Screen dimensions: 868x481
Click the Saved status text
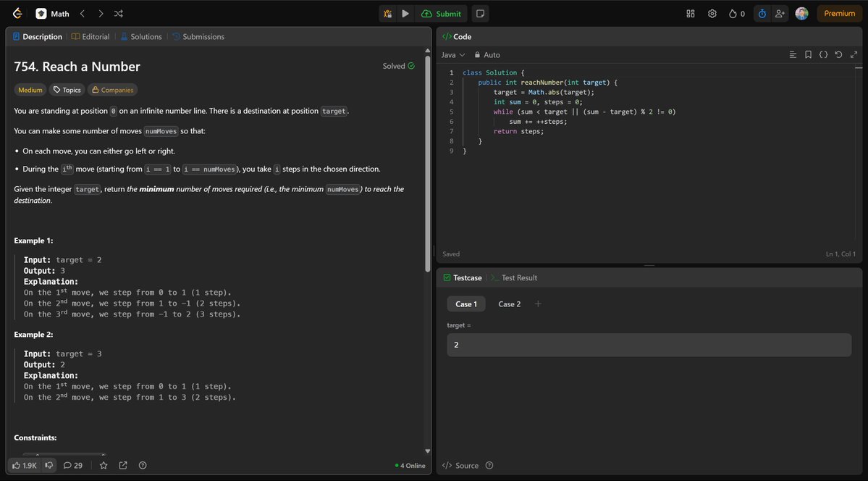click(x=451, y=254)
